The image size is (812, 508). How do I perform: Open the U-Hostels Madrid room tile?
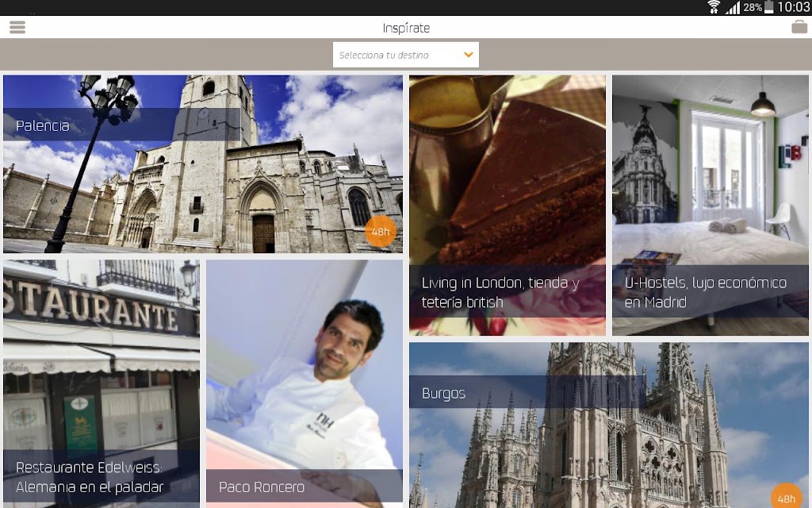point(710,206)
